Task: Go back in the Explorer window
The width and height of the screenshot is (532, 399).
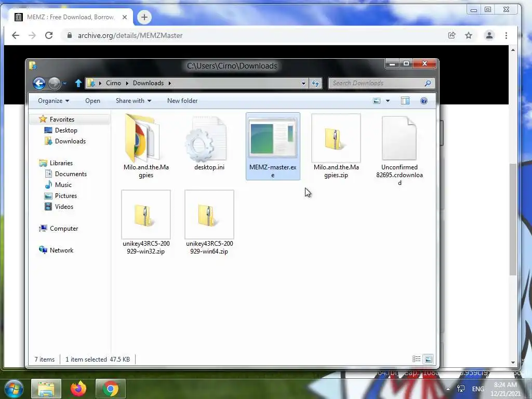Action: 39,83
